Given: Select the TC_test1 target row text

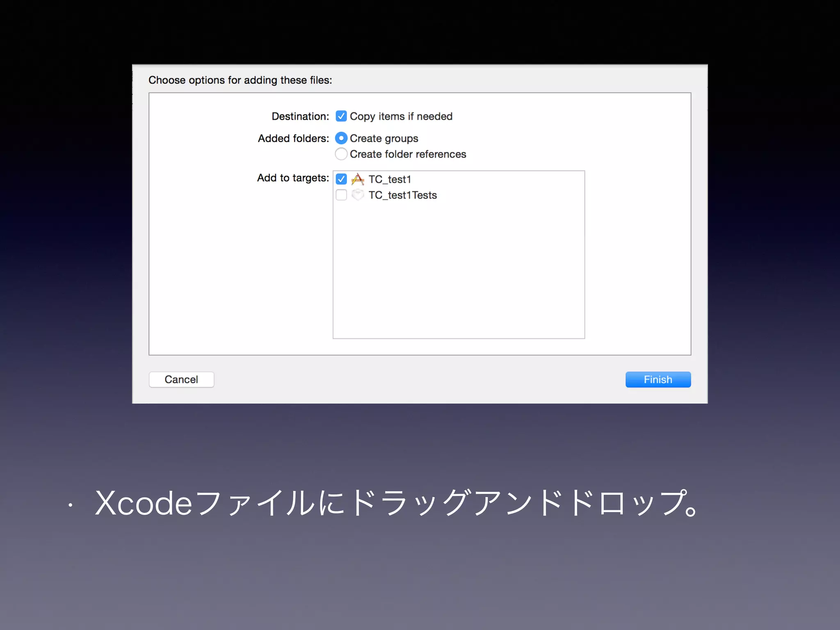Looking at the screenshot, I should [x=390, y=179].
